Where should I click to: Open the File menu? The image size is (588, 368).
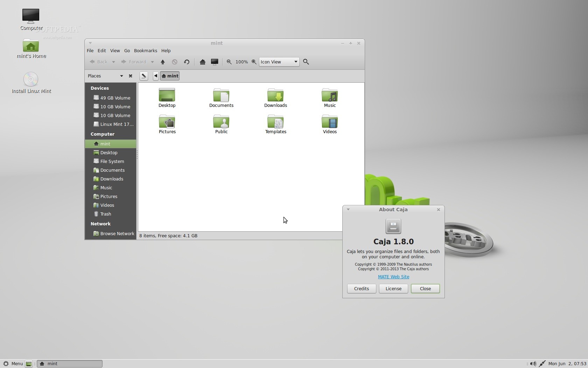[90, 51]
